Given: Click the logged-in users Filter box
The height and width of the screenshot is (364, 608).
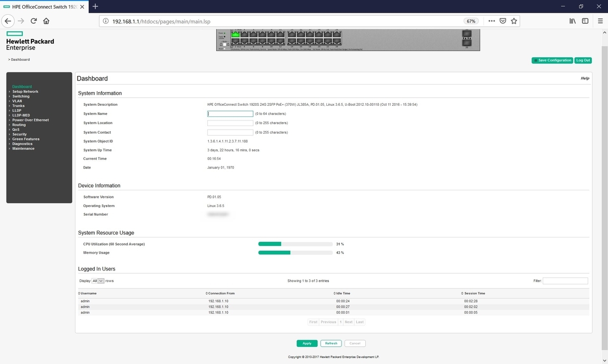Looking at the screenshot, I should 565,280.
